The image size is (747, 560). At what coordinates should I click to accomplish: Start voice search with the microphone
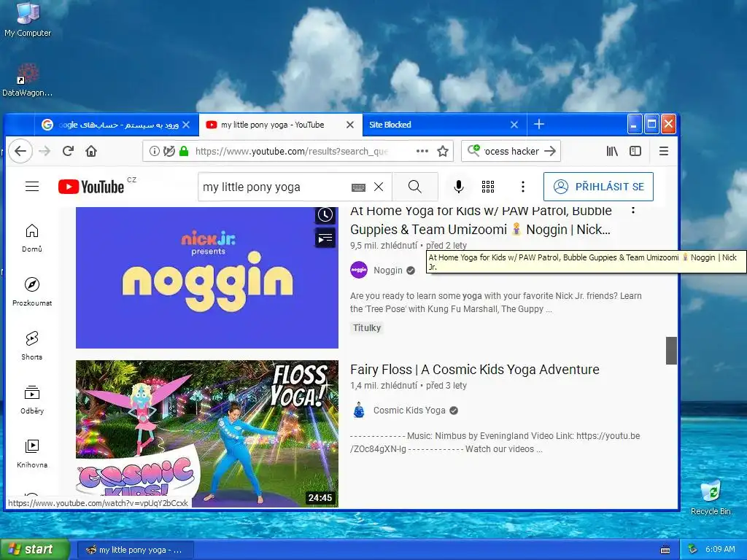[x=459, y=187]
